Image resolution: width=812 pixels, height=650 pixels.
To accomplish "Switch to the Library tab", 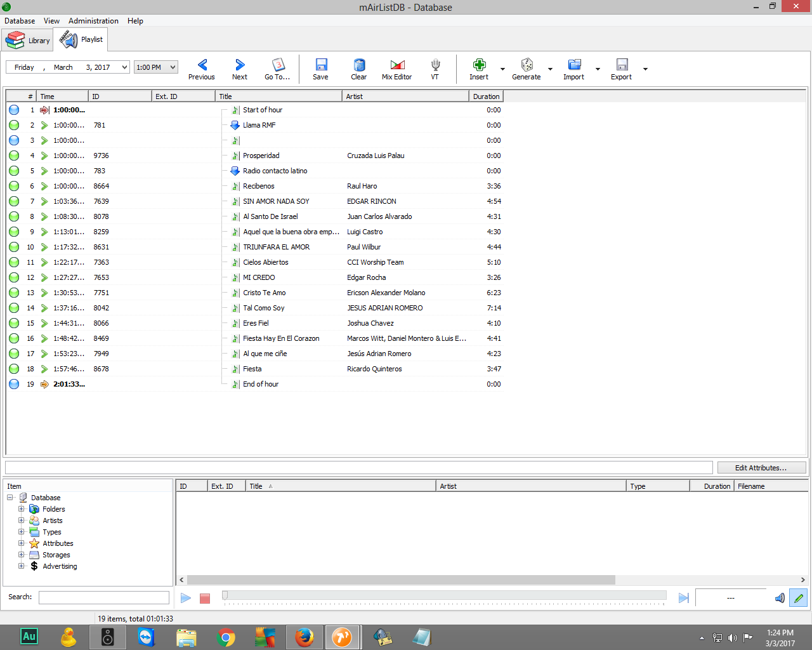I will pyautogui.click(x=27, y=40).
